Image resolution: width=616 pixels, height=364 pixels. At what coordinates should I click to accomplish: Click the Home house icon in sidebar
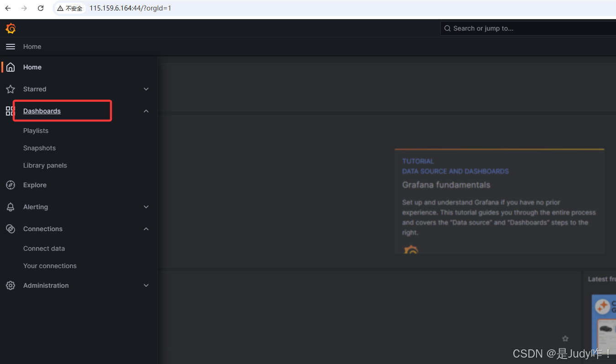click(x=10, y=67)
